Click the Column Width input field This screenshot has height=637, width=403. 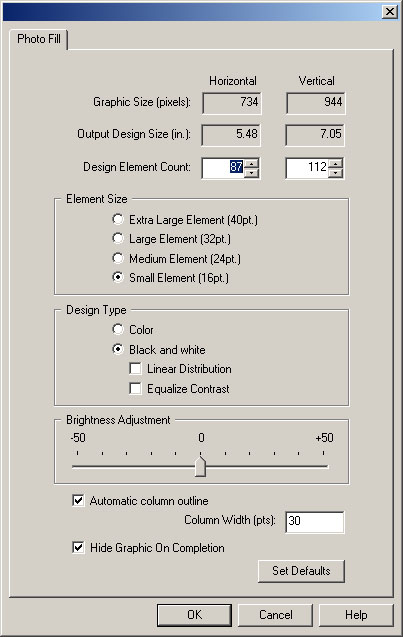[x=314, y=522]
